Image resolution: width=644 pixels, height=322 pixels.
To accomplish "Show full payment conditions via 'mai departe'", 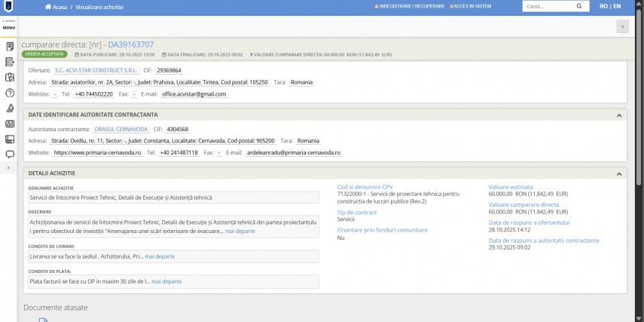I will coord(166,281).
